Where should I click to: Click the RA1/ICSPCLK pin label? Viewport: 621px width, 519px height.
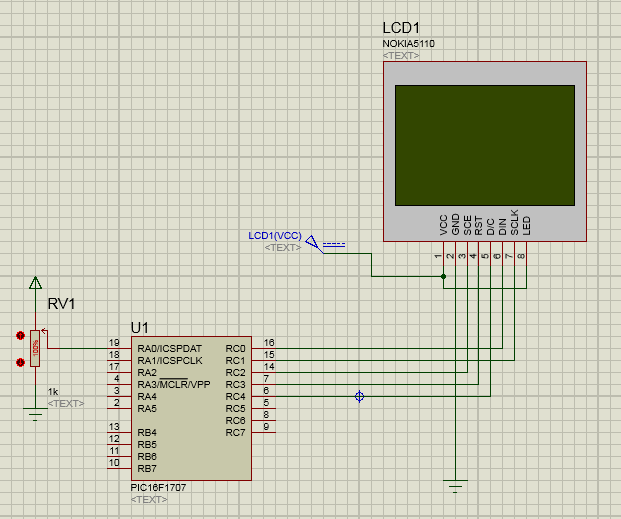pos(170,361)
